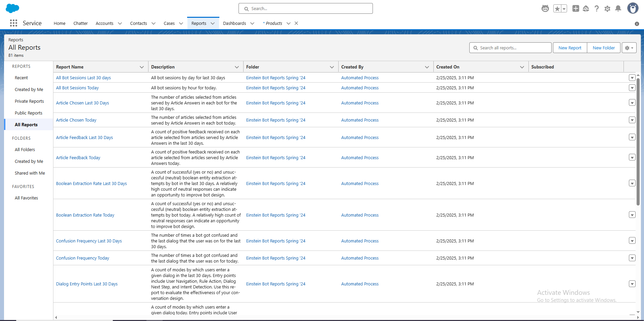Viewport: 644px width, 321px height.
Task: Click the Salesforce cloud logo
Action: (12, 8)
